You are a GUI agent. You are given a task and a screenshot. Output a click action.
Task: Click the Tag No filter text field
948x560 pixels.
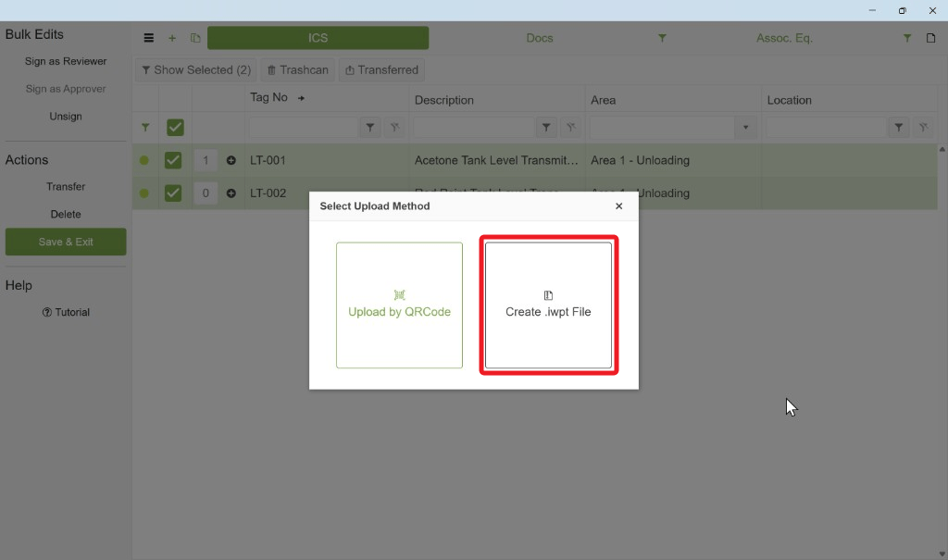[303, 128]
